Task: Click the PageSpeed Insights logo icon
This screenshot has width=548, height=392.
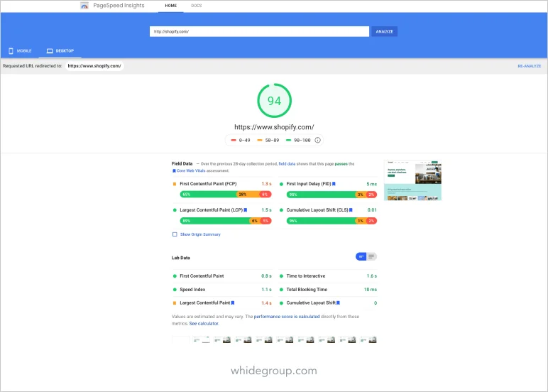Action: 84,6
